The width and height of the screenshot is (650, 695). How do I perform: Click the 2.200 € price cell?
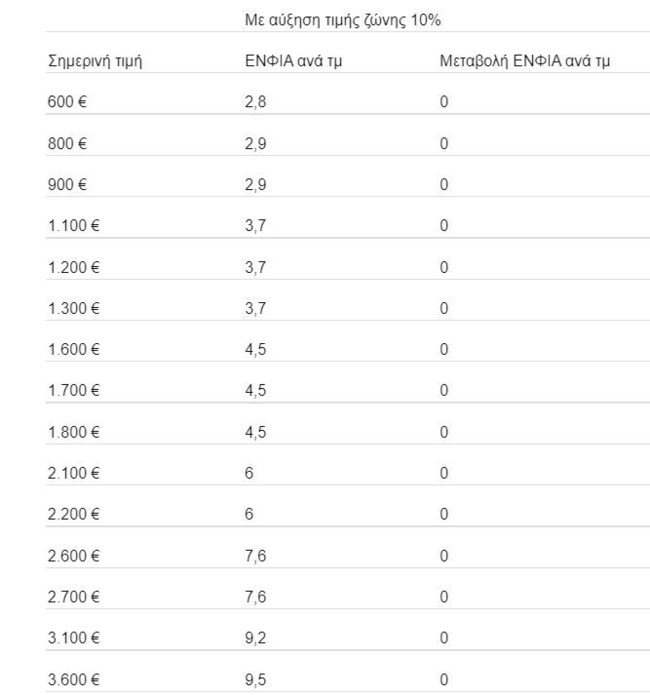[x=74, y=514]
